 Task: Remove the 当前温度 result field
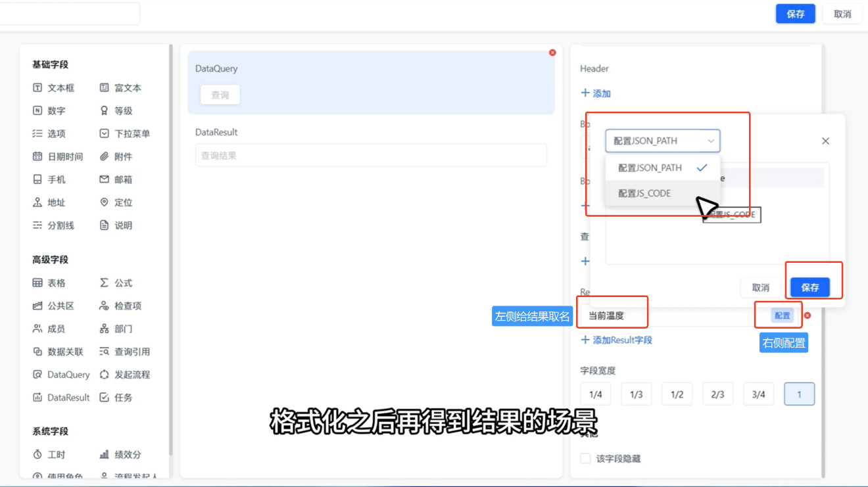808,315
